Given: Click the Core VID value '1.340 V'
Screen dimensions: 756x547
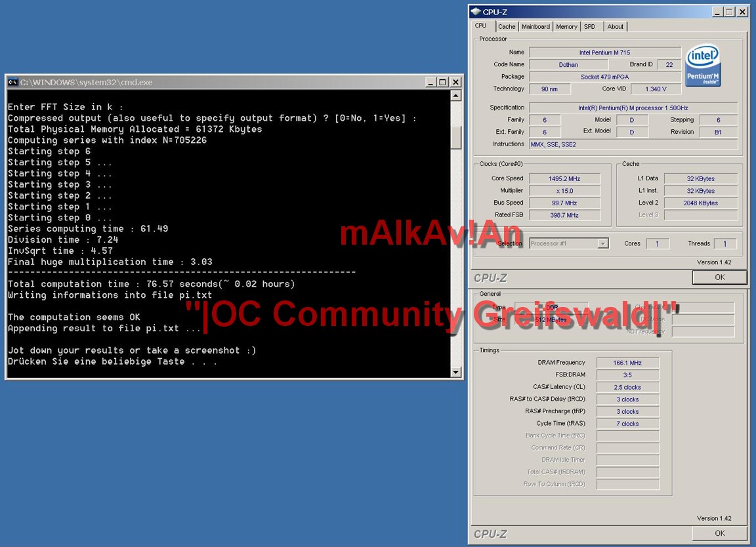Looking at the screenshot, I should (x=656, y=89).
